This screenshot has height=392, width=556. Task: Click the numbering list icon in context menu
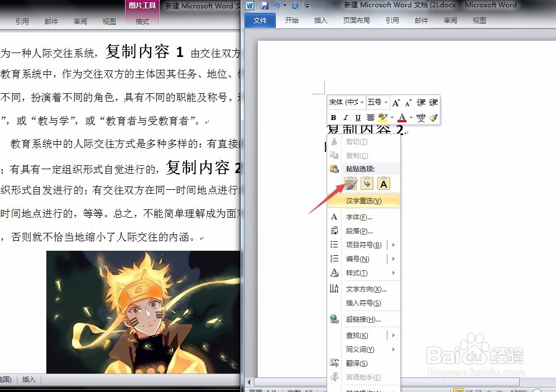[334, 258]
